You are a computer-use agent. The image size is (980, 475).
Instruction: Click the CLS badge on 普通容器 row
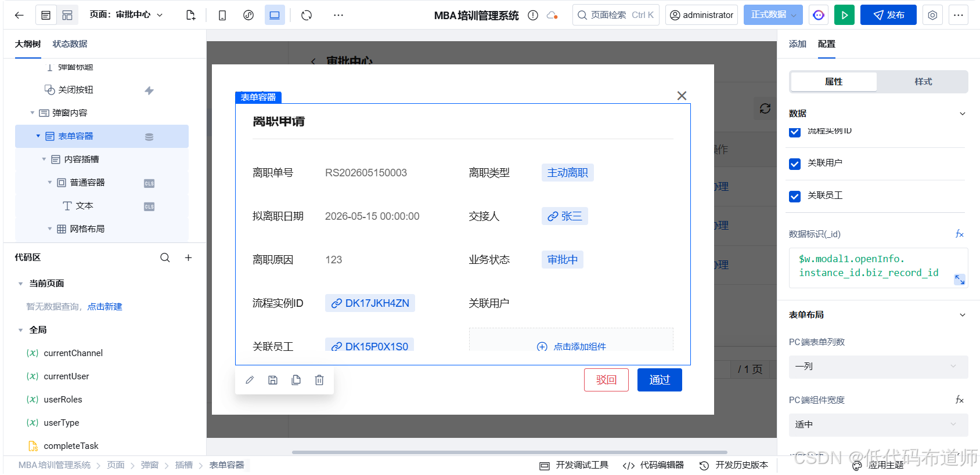[149, 183]
